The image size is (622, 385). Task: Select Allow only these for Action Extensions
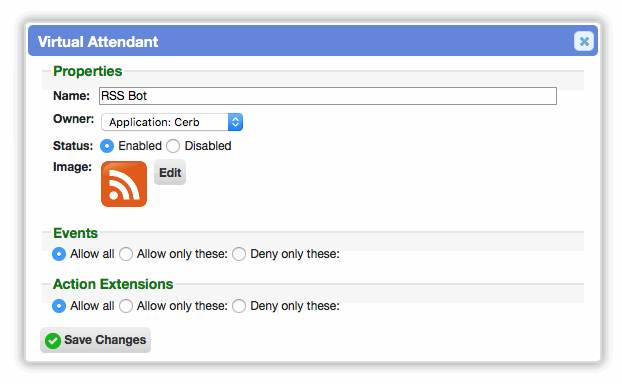[126, 306]
